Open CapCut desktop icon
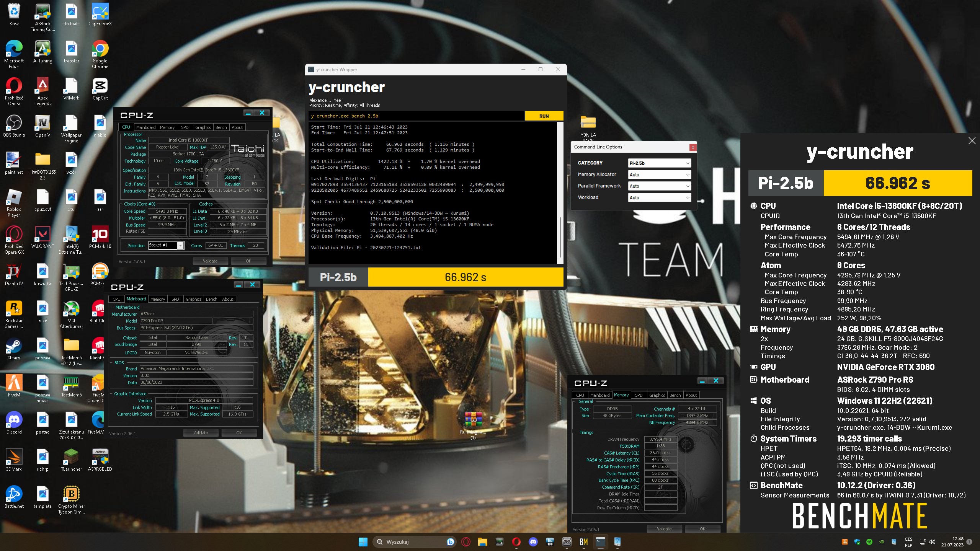The height and width of the screenshot is (551, 980). point(100,89)
